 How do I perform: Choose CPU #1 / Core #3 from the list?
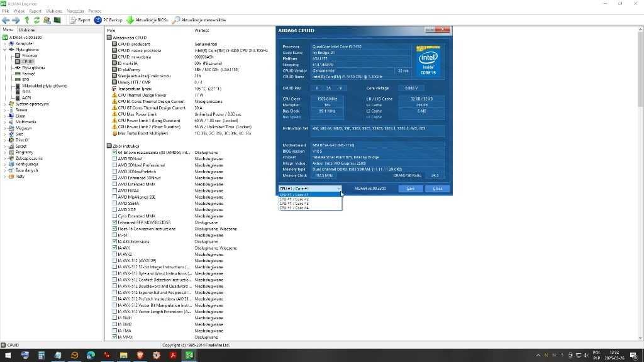[310, 203]
